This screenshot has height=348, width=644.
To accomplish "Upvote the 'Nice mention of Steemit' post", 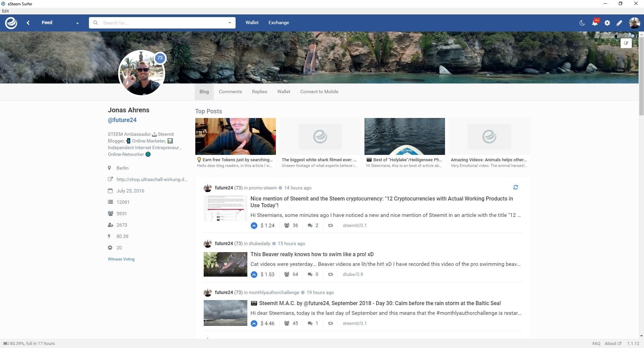I will point(254,226).
